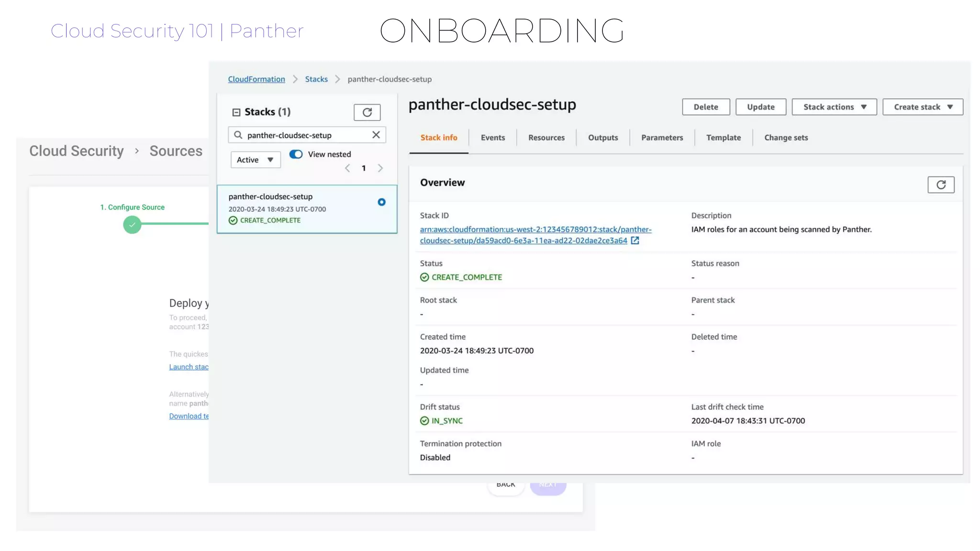This screenshot has height=551, width=980.
Task: Clear the stack search field
Action: [x=376, y=135]
